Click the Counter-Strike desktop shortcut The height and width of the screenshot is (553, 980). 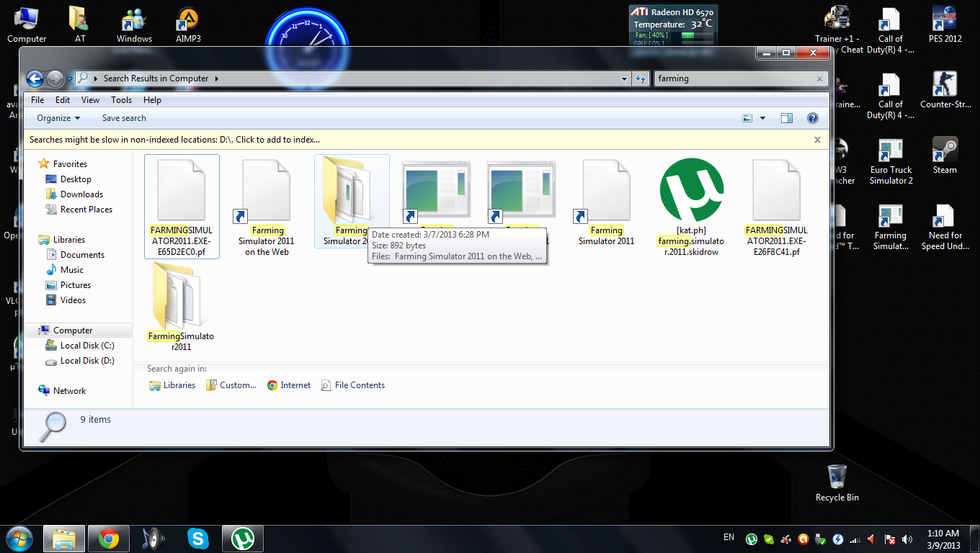tap(945, 90)
